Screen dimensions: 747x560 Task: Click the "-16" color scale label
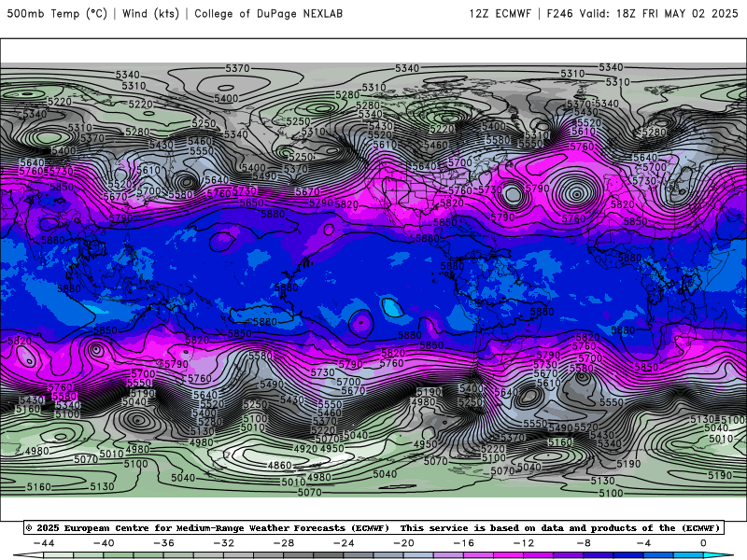pos(463,543)
